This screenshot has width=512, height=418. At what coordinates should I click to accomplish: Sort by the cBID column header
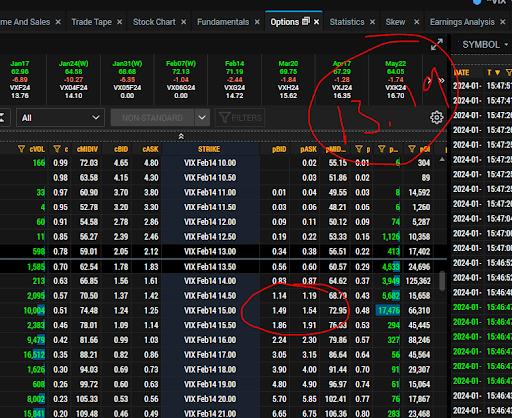coord(121,149)
